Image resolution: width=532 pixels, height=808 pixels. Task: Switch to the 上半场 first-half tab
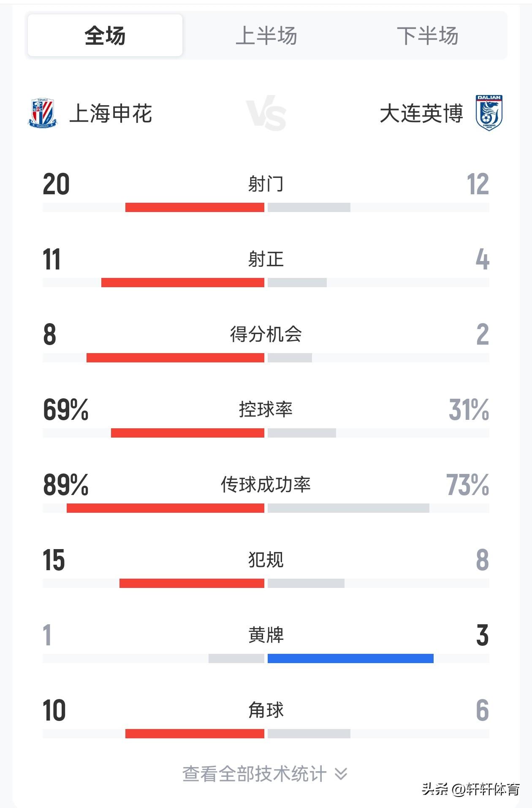pyautogui.click(x=266, y=35)
